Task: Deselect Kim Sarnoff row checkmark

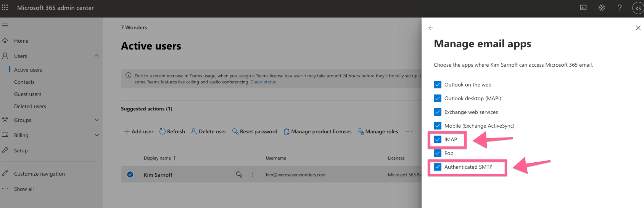Action: click(130, 174)
